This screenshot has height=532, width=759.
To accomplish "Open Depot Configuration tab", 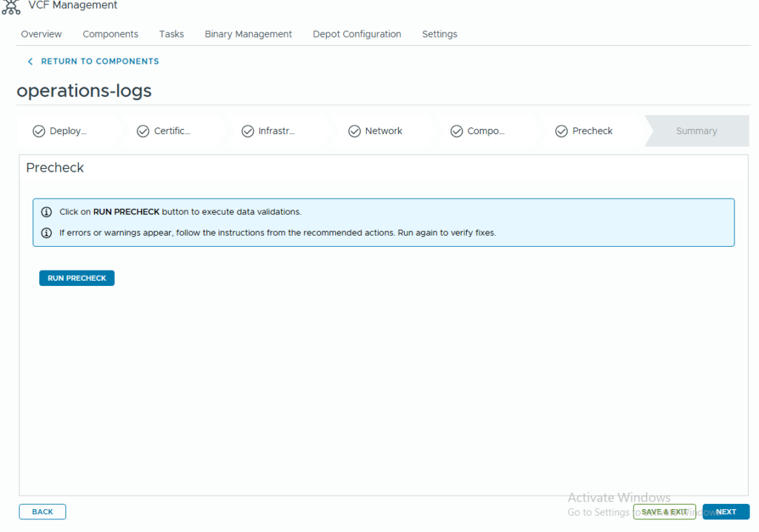I will (357, 34).
